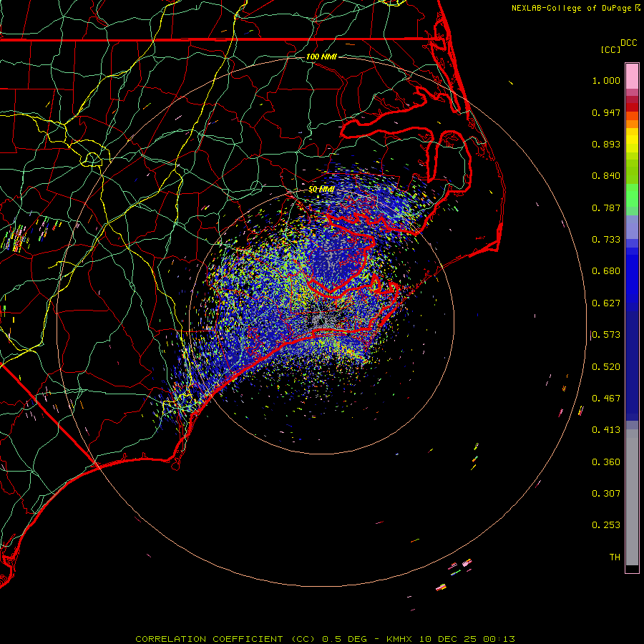Pick the lavender swatch beside 0.733
Screen dimensions: 644x644
pos(632,228)
